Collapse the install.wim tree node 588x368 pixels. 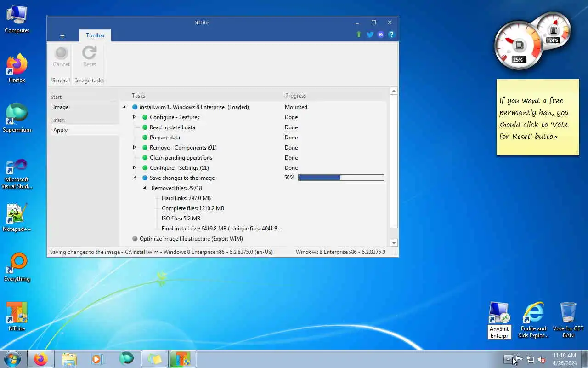click(124, 107)
